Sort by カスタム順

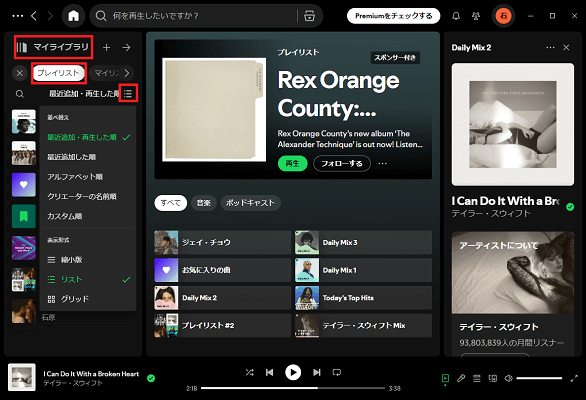pos(88,216)
